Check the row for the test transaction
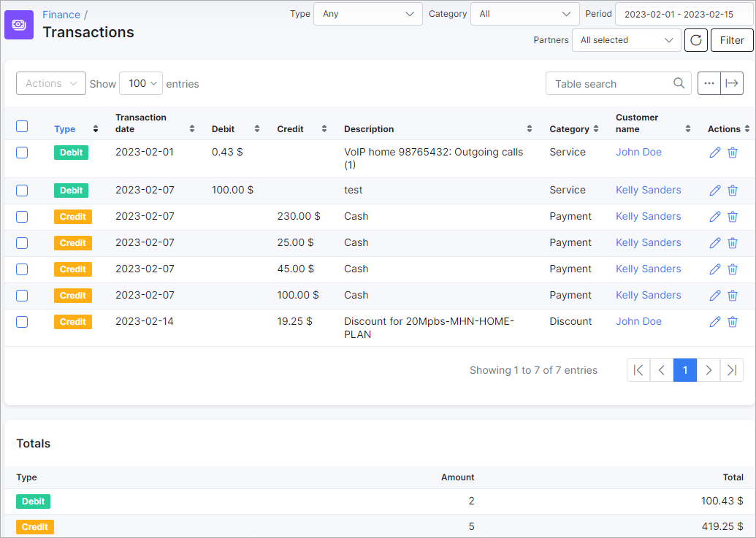This screenshot has width=756, height=538. [22, 190]
